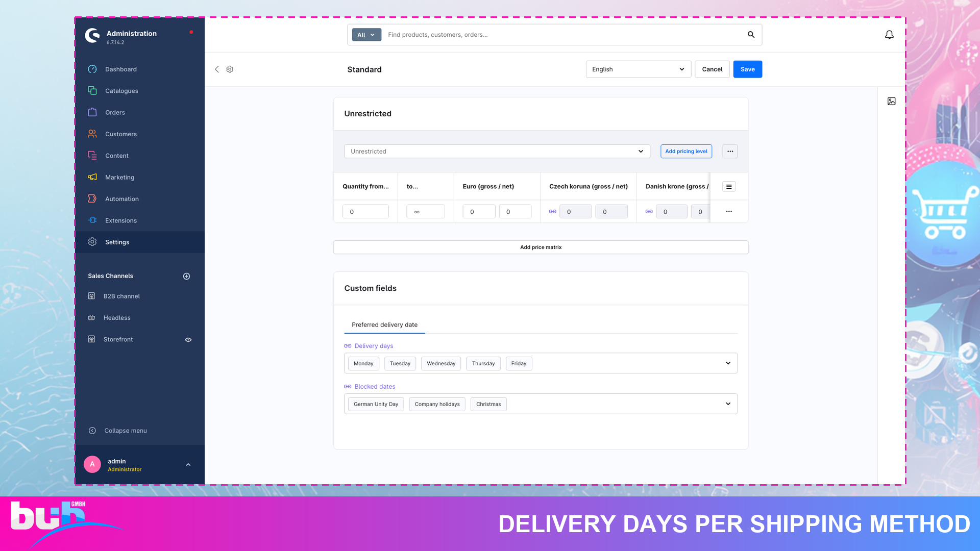The image size is (980, 551).
Task: Expand the Unrestricted rule dropdown
Action: click(497, 152)
